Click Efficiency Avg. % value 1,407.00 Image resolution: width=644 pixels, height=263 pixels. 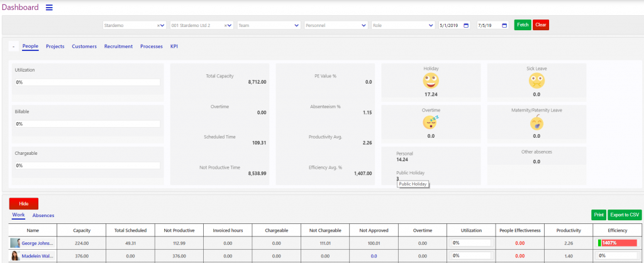363,174
